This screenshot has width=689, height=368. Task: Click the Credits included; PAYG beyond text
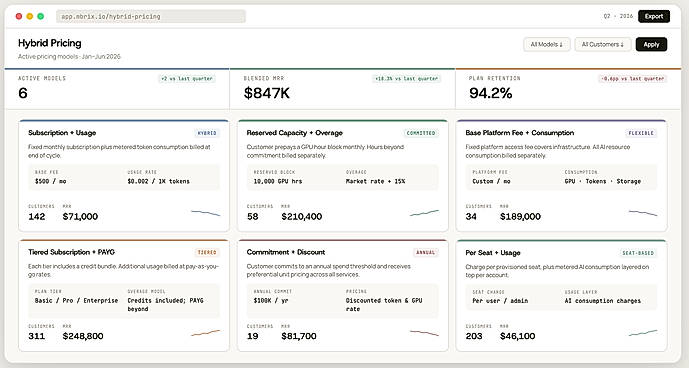(165, 305)
